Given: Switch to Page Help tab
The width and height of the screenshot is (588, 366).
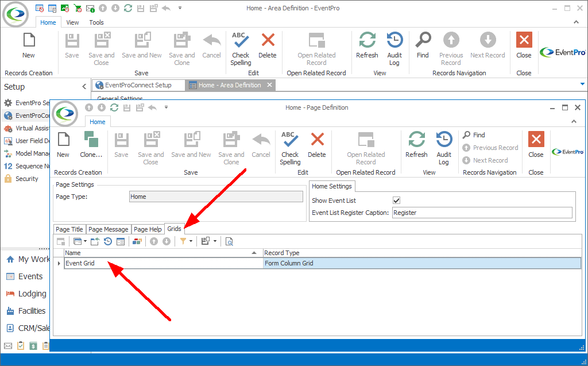Looking at the screenshot, I should click(x=148, y=229).
